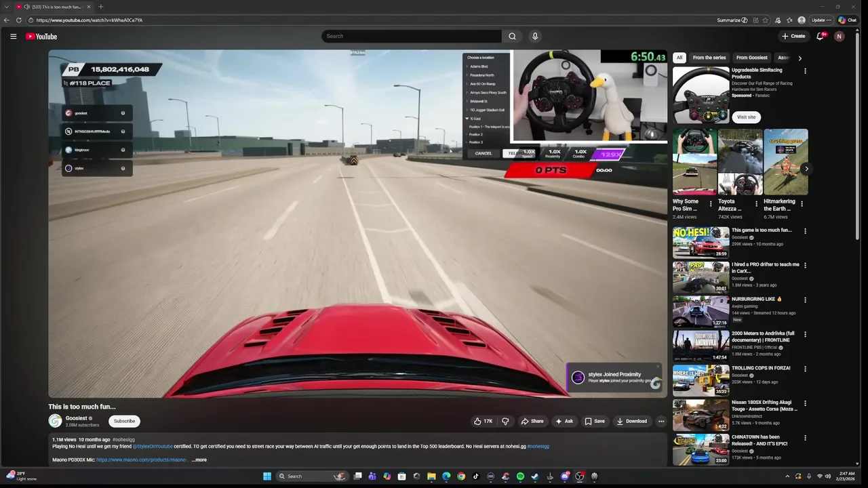Screen dimensions: 868x488
Task: Open options for 2000 Meters to Andriivka video
Action: coord(805,335)
